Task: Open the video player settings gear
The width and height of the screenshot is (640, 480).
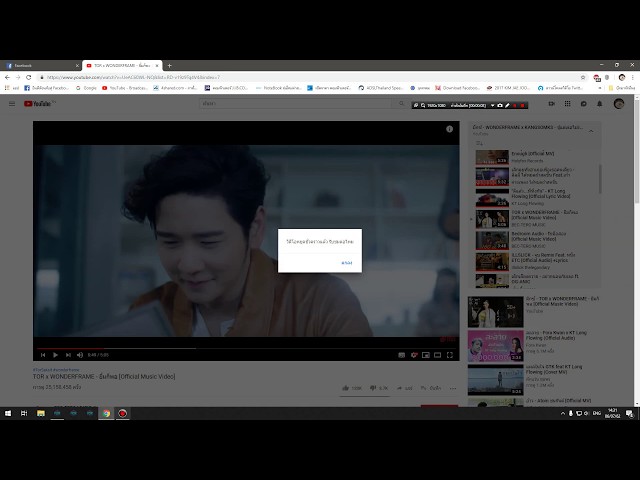Action: point(414,355)
